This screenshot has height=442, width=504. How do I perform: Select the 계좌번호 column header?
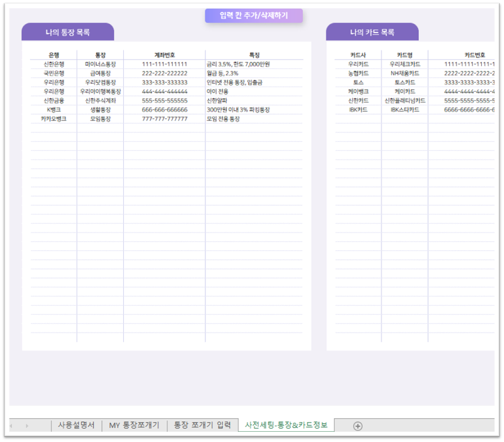click(164, 55)
